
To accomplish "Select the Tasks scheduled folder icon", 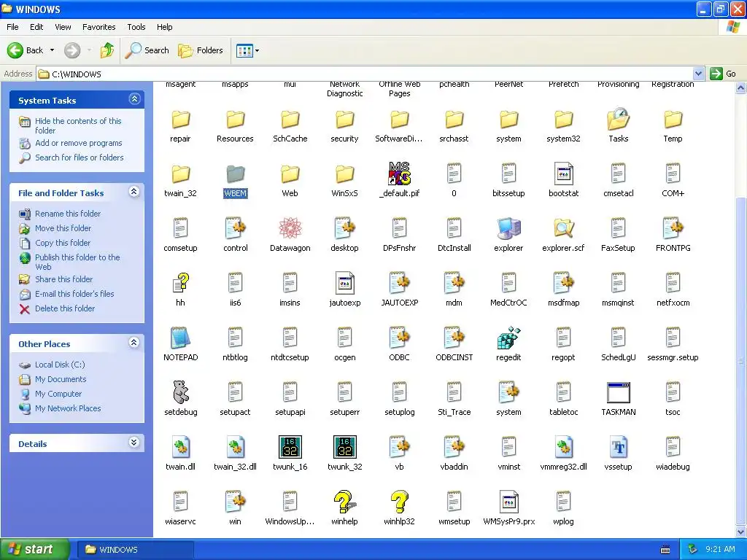I will (618, 119).
